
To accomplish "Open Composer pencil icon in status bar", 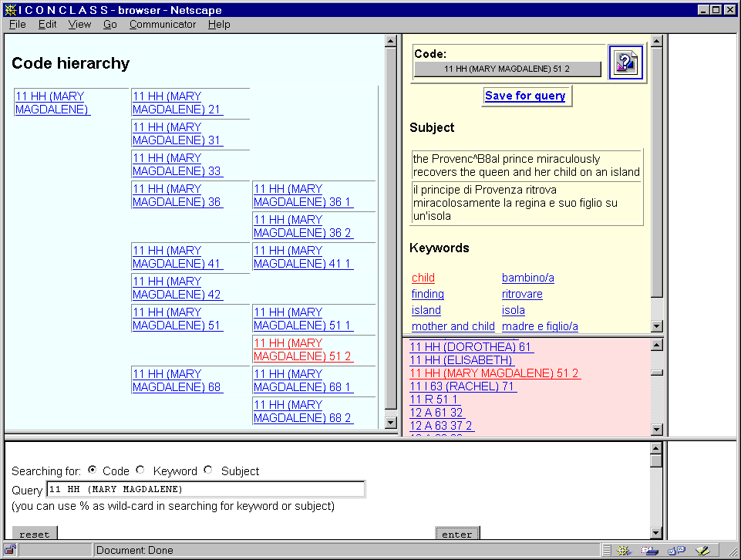I will (x=702, y=551).
